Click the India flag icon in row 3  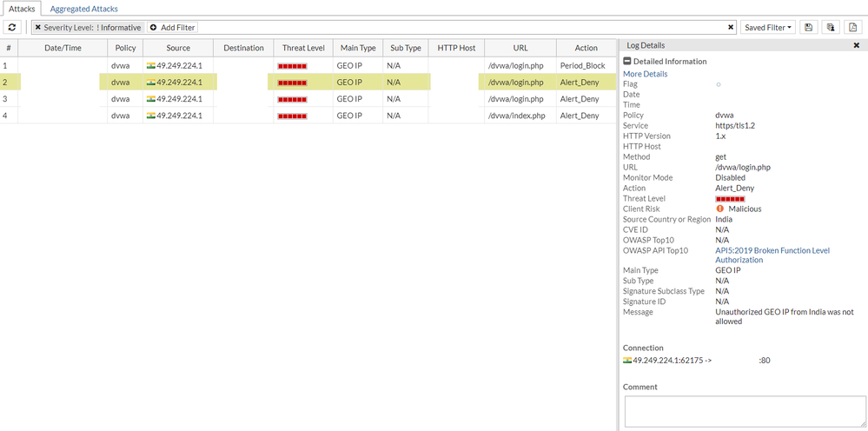click(150, 99)
